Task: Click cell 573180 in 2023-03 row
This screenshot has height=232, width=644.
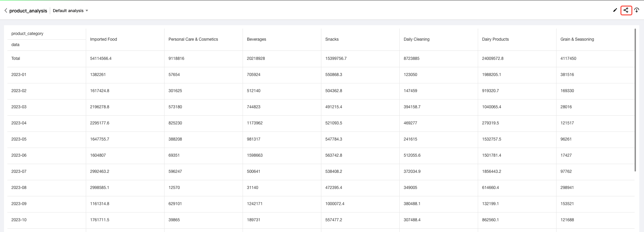Action: [175, 107]
